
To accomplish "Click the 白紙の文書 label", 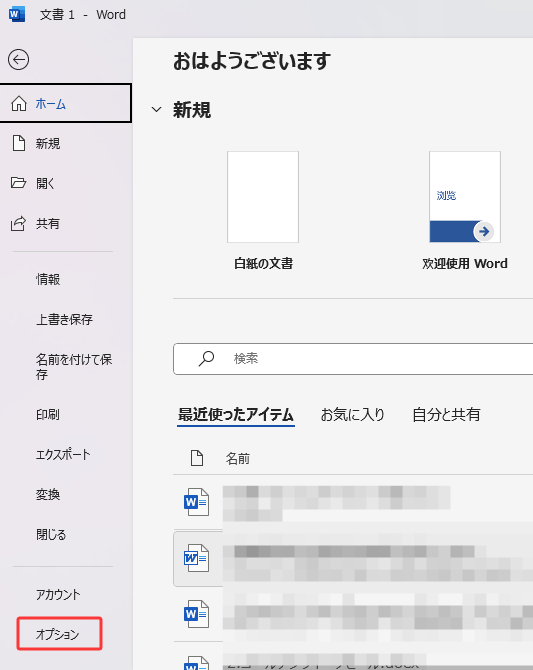I will point(263,263).
